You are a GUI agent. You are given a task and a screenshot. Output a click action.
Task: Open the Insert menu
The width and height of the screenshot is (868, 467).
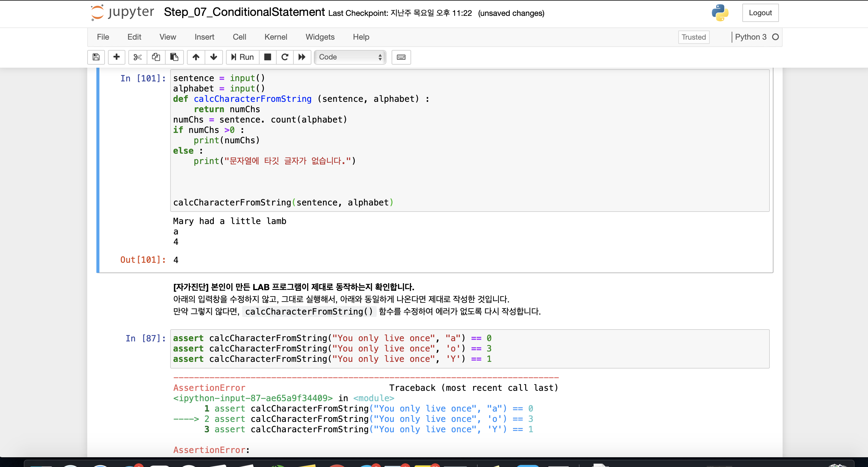tap(204, 37)
